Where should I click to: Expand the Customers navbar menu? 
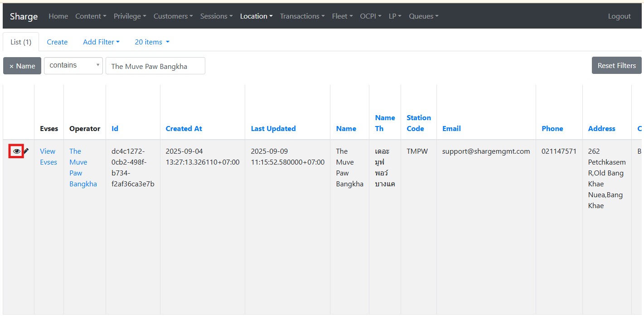(173, 16)
